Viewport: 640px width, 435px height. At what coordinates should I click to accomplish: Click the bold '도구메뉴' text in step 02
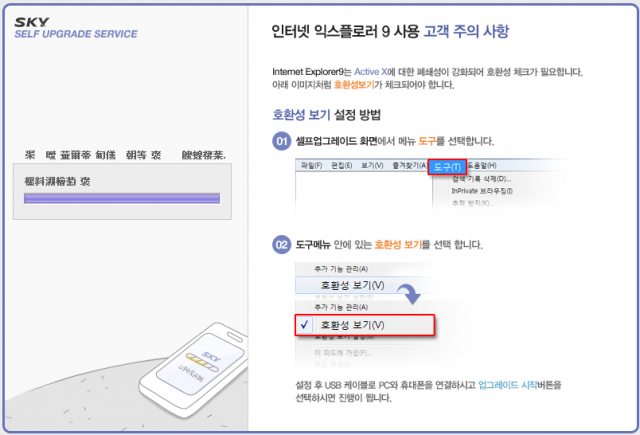pyautogui.click(x=313, y=245)
